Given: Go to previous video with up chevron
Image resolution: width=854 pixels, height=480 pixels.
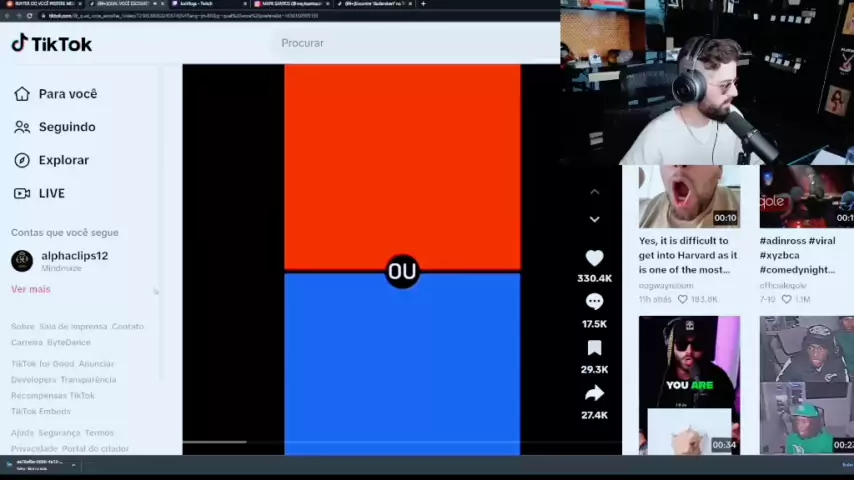Looking at the screenshot, I should [594, 192].
